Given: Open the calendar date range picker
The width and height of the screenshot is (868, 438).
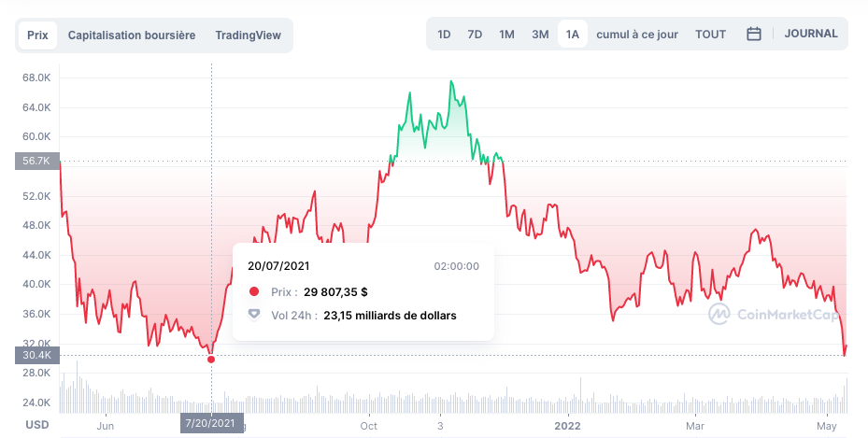Looking at the screenshot, I should tap(754, 35).
